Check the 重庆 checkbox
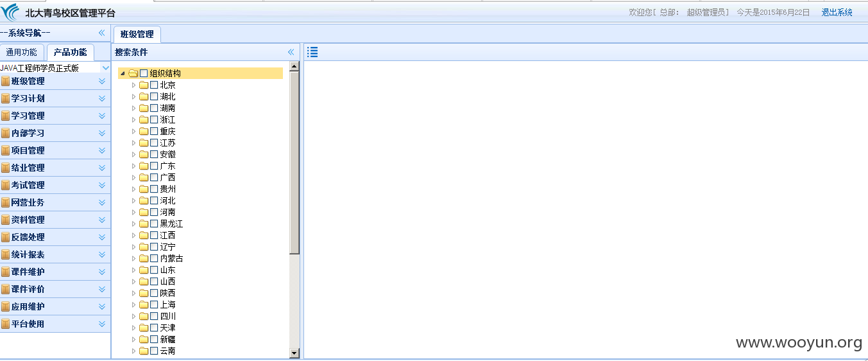This screenshot has width=868, height=361. pyautogui.click(x=154, y=131)
